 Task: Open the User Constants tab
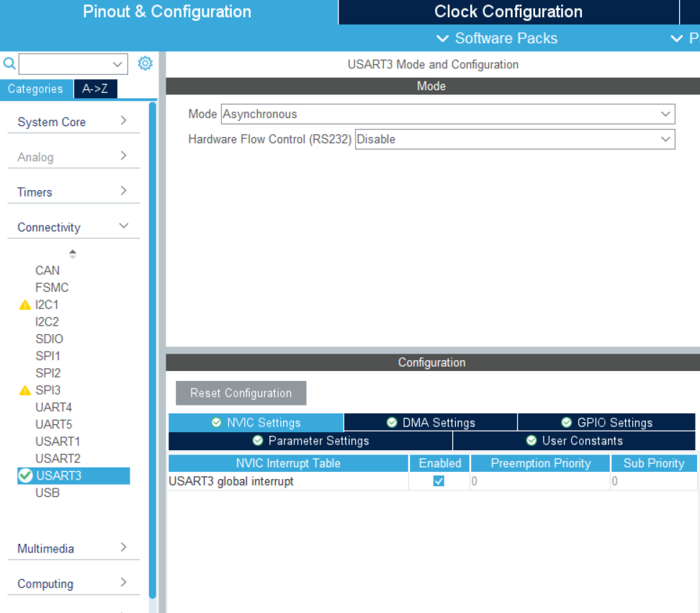[x=574, y=441]
